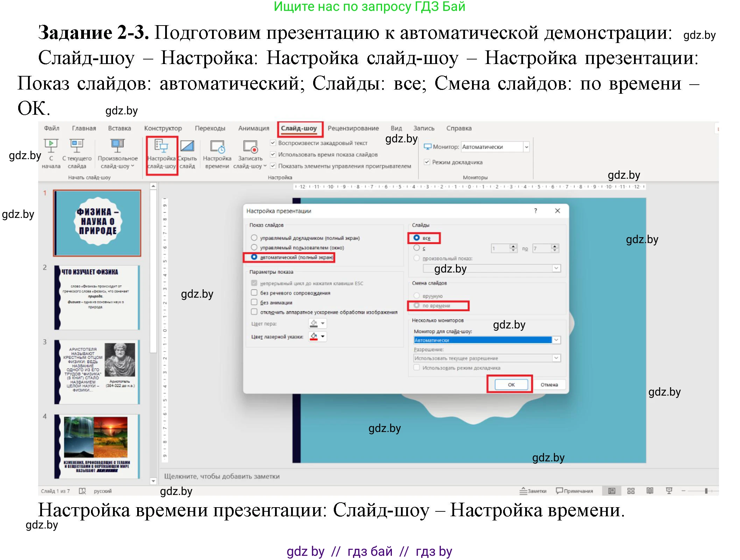Click the slide sorter view icon
This screenshot has height=560, width=740.
click(x=631, y=491)
